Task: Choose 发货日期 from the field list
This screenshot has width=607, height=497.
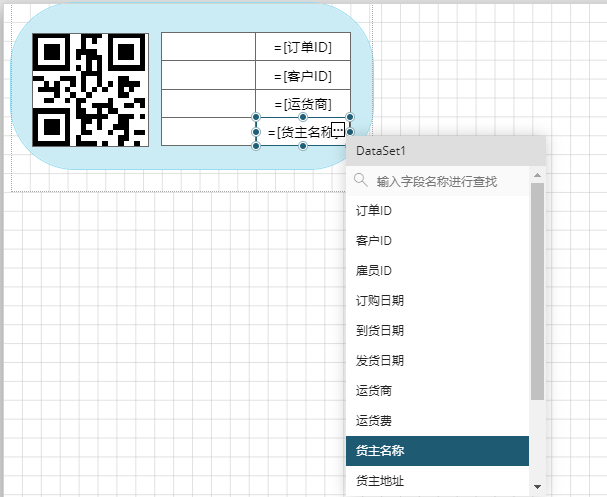Action: coord(437,361)
